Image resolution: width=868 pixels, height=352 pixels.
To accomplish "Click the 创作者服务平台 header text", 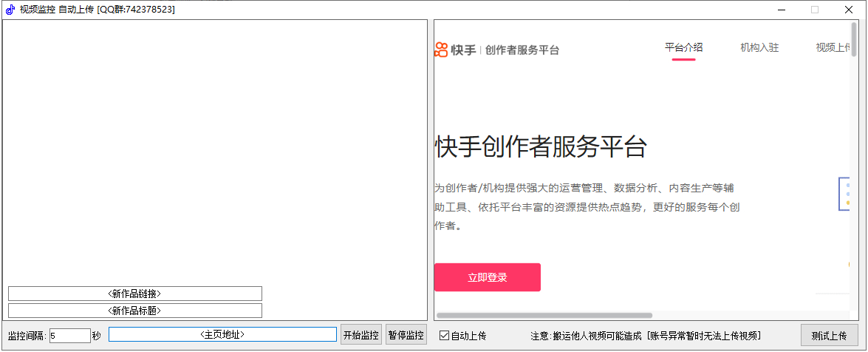I will 522,50.
